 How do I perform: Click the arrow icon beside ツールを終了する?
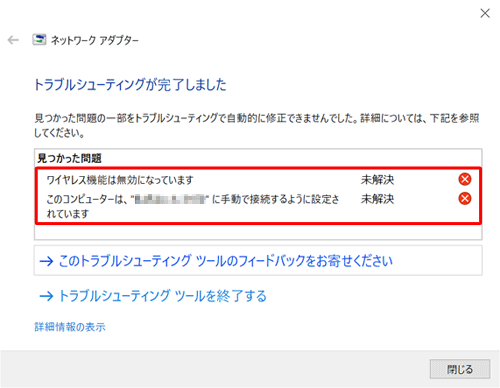click(46, 296)
